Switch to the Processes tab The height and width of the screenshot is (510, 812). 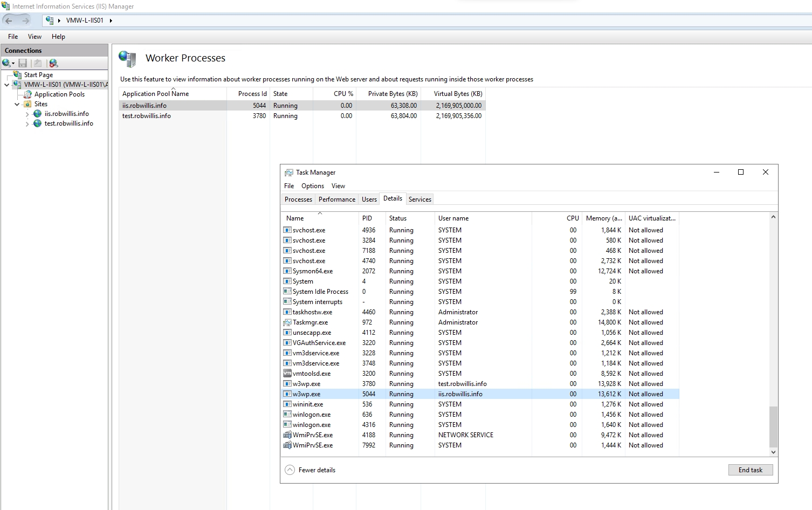point(298,199)
